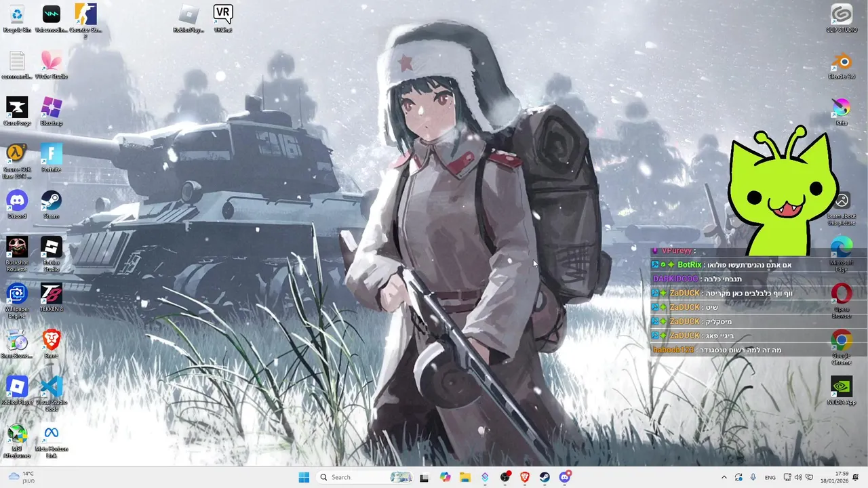Image resolution: width=868 pixels, height=488 pixels.
Task: Launch Wallpaper Engine shortcut
Action: (x=17, y=301)
